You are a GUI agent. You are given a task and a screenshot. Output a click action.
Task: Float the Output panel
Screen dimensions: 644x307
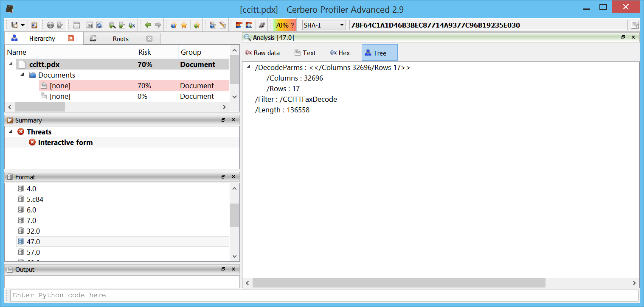tap(223, 269)
